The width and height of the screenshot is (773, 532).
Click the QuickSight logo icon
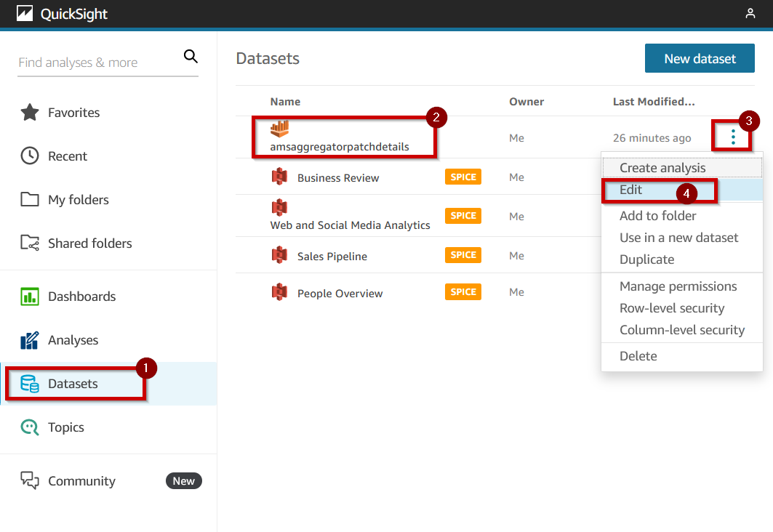tap(25, 13)
